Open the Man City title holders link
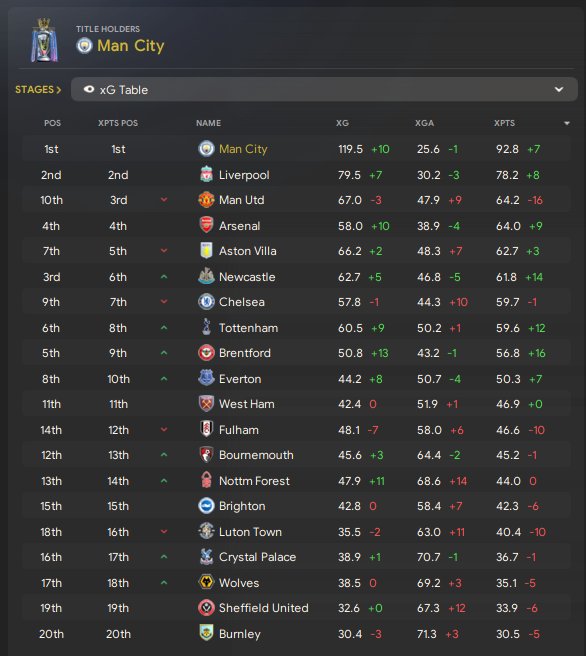 [131, 46]
